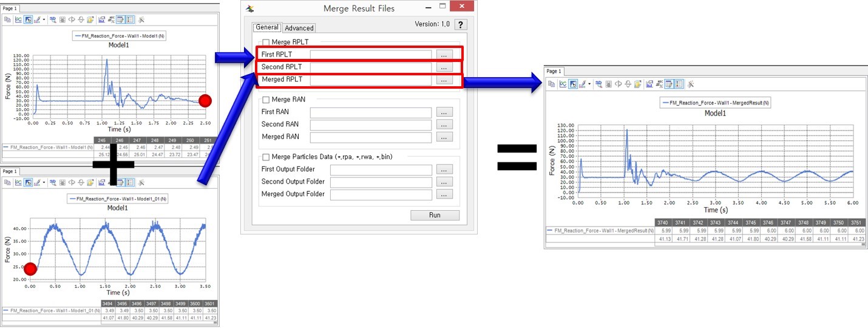Select the pointer tool in the top-left plot toolbar

coord(28,19)
